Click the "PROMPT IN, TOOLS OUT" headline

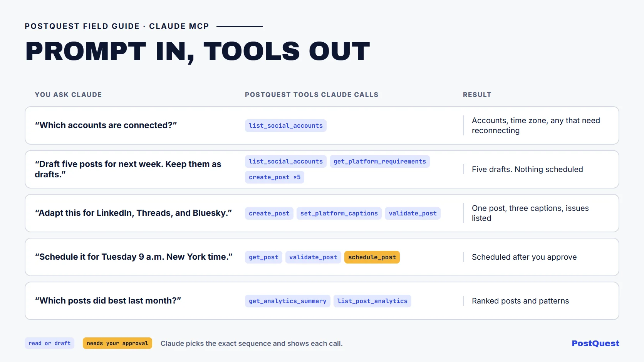(x=198, y=51)
